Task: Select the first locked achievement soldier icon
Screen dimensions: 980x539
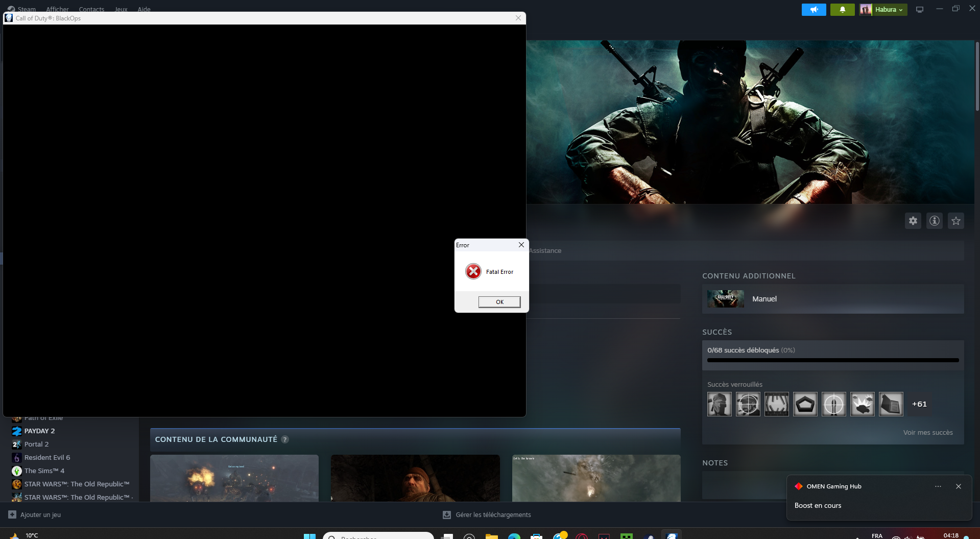Action: [x=720, y=404]
